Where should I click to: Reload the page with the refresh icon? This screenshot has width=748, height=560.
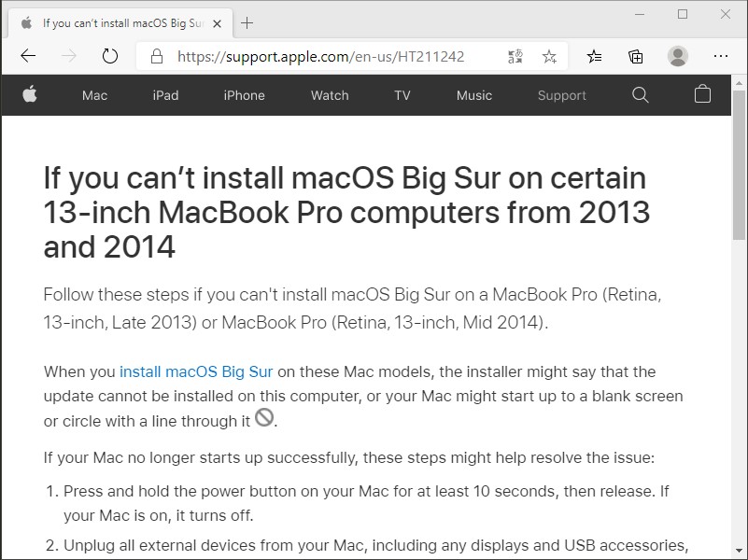(x=109, y=56)
